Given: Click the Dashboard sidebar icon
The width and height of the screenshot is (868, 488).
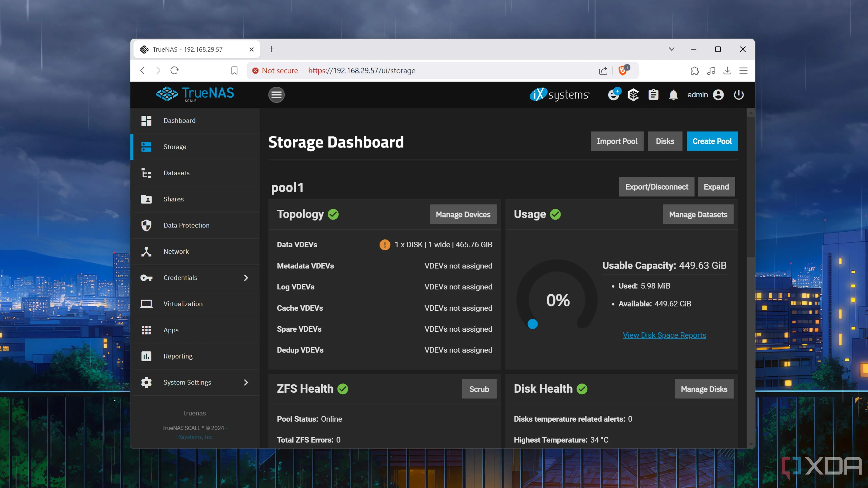Looking at the screenshot, I should pyautogui.click(x=146, y=121).
